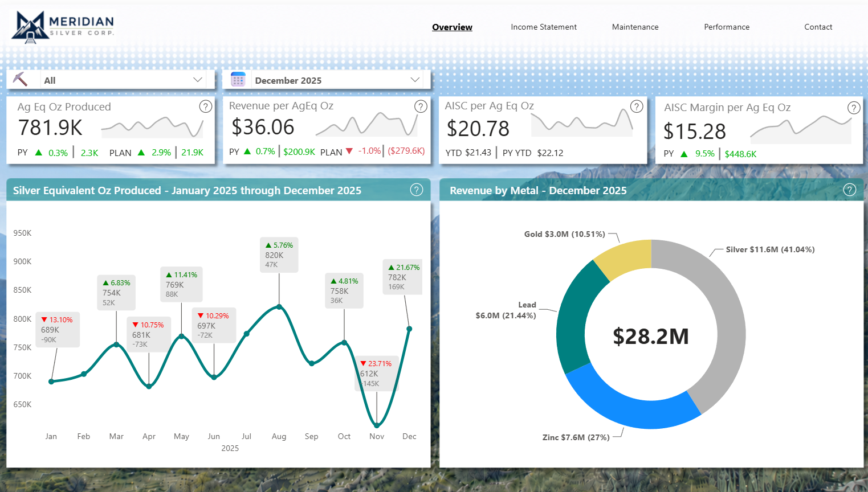Click the Zinc $7.6M (27%) label
The height and width of the screenshot is (492, 868).
(576, 437)
